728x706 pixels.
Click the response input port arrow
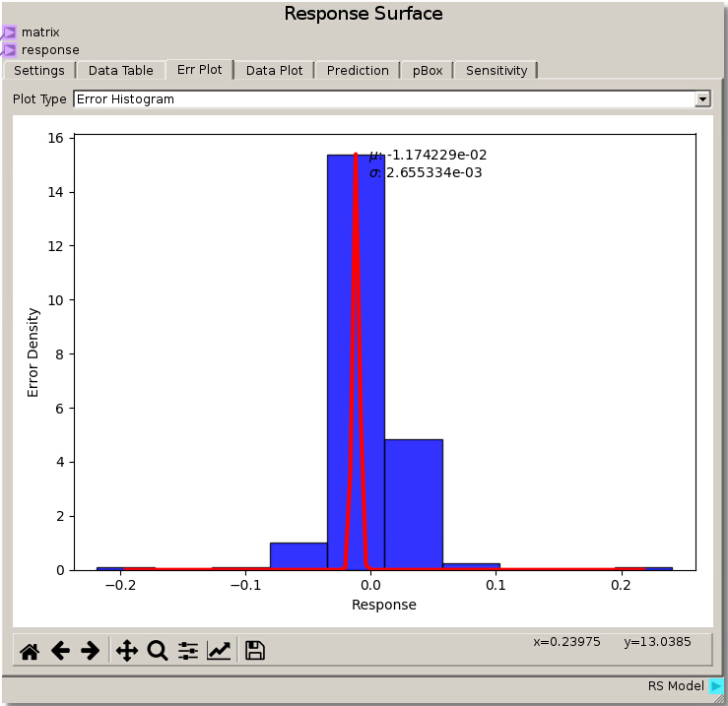[9, 50]
